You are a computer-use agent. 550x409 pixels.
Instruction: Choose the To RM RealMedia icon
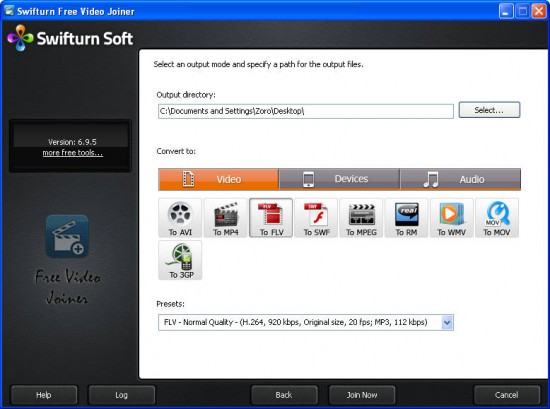(407, 218)
